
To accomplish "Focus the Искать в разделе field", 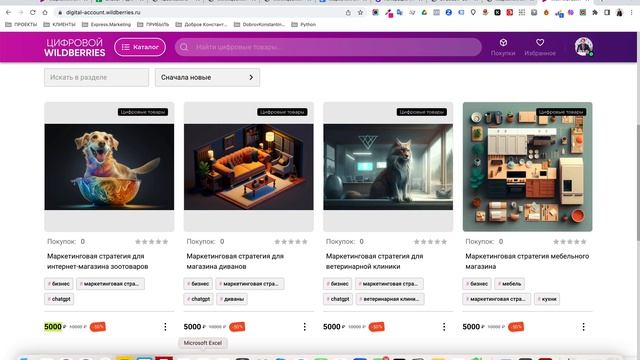I will (x=96, y=77).
